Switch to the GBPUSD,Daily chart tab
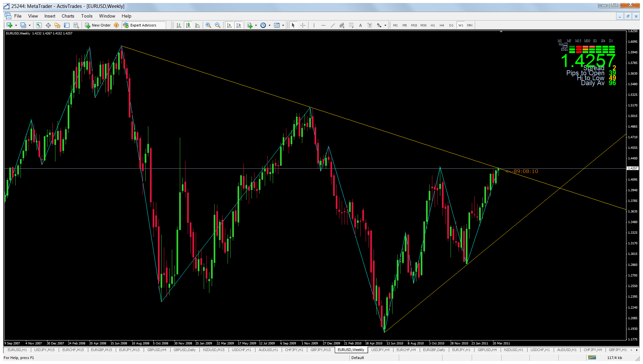 [x=184, y=350]
